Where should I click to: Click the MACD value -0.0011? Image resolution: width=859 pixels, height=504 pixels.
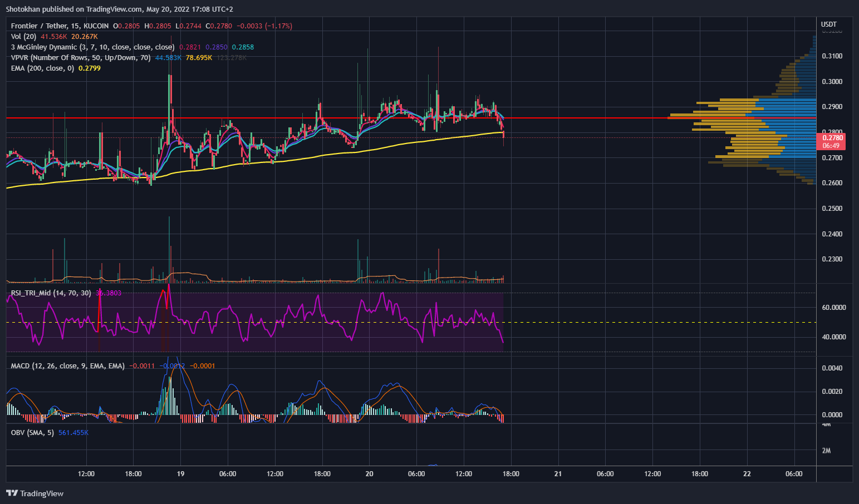tap(142, 366)
